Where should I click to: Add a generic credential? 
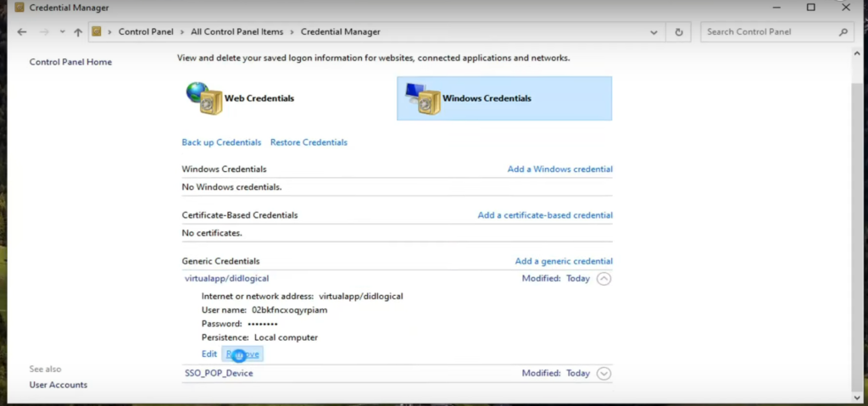click(564, 261)
